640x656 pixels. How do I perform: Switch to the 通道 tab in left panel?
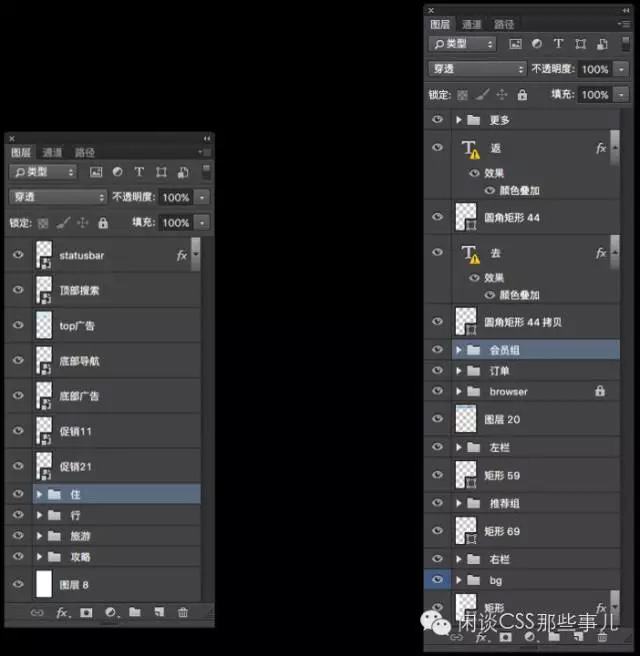point(53,153)
